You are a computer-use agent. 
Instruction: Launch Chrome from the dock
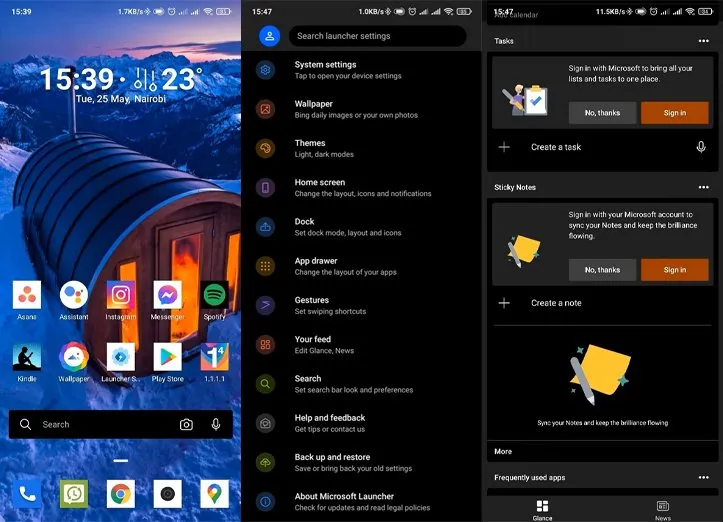point(121,492)
